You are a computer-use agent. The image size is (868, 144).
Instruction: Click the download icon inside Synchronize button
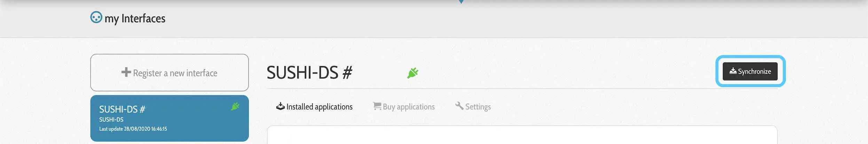pos(733,71)
